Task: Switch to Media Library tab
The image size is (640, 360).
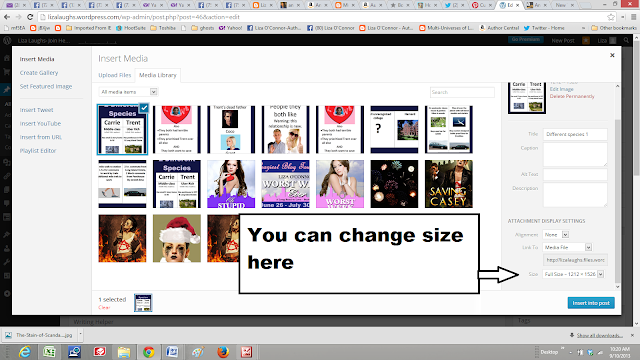Action: [158, 75]
